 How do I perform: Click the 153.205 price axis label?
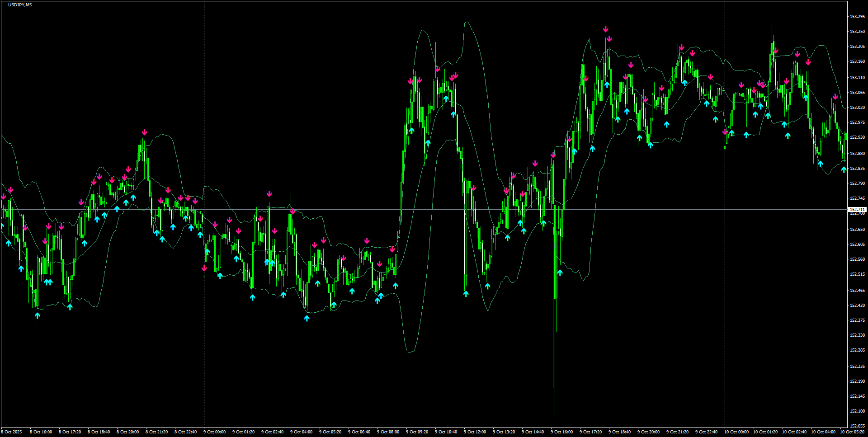[857, 47]
